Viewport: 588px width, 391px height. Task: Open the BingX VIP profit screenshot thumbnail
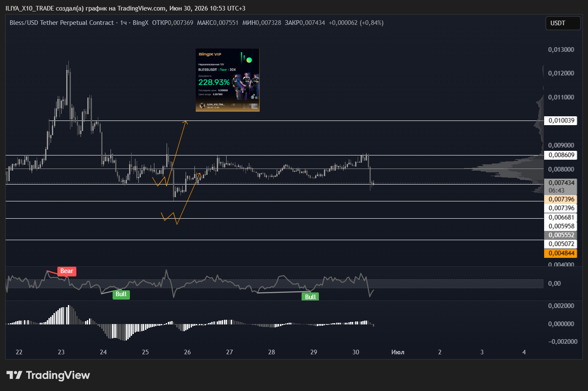tap(227, 80)
